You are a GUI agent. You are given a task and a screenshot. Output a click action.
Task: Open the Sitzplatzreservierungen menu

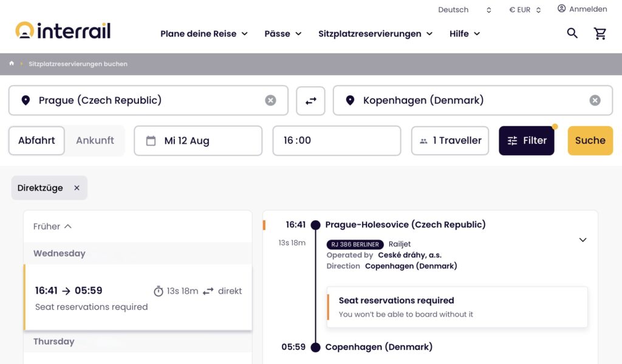(375, 34)
